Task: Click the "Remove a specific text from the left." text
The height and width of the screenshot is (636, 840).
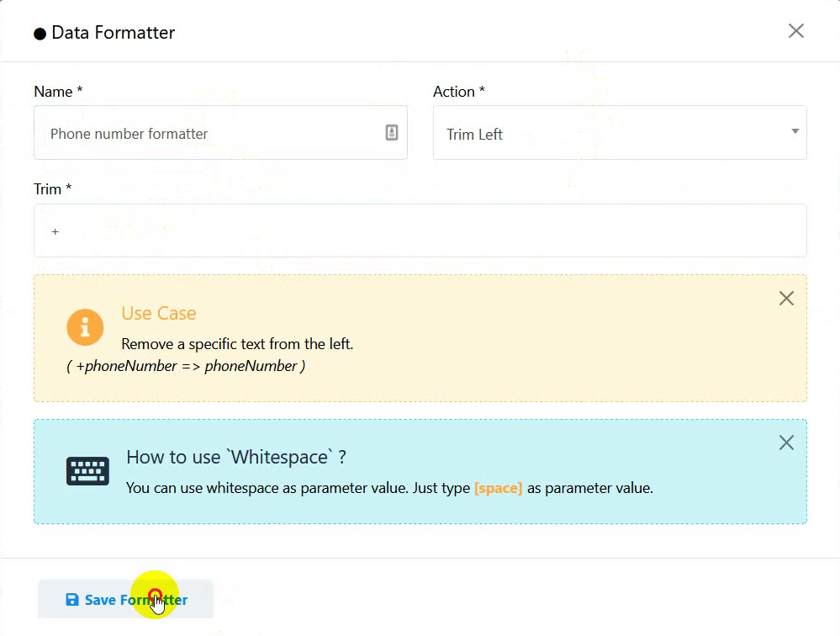Action: [237, 344]
